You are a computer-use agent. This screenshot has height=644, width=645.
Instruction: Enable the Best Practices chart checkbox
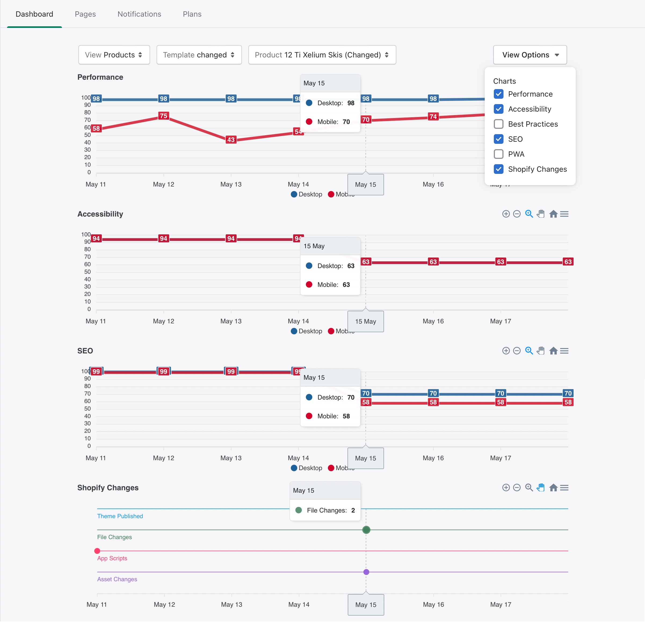click(498, 124)
